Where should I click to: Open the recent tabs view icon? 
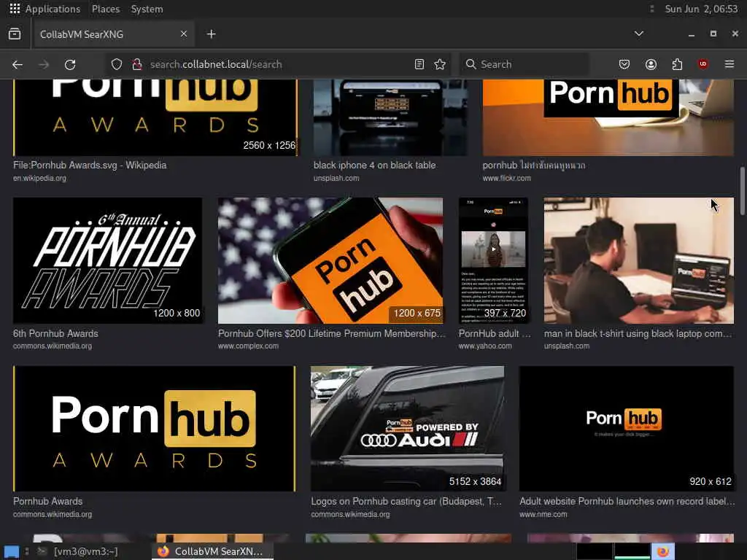[15, 34]
